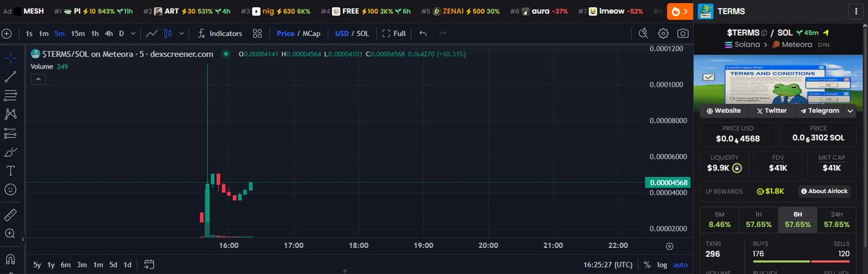The width and height of the screenshot is (868, 274).
Task: Open the Full screen chart mode
Action: 393,33
